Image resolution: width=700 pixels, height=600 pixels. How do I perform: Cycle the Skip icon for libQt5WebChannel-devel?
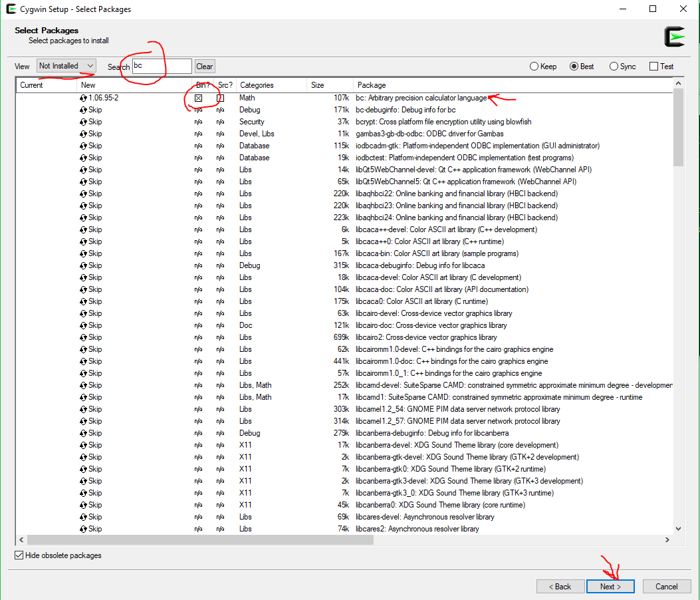pyautogui.click(x=83, y=170)
